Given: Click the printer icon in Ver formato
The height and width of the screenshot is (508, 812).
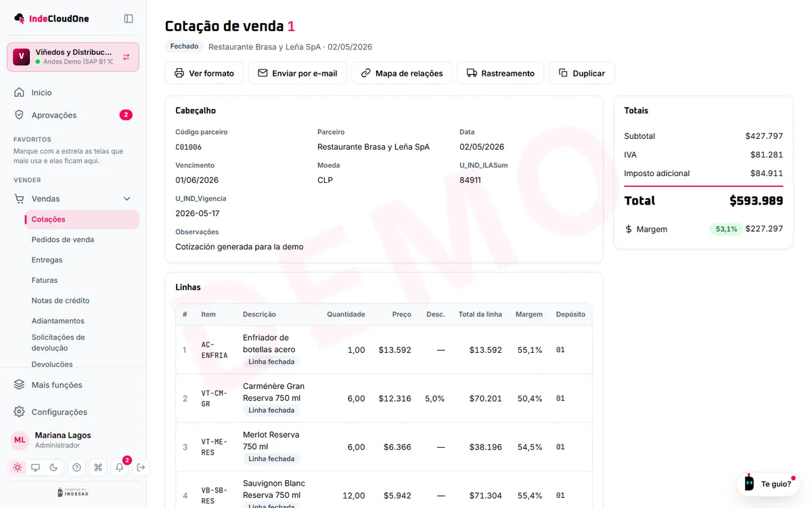Looking at the screenshot, I should click(x=179, y=73).
